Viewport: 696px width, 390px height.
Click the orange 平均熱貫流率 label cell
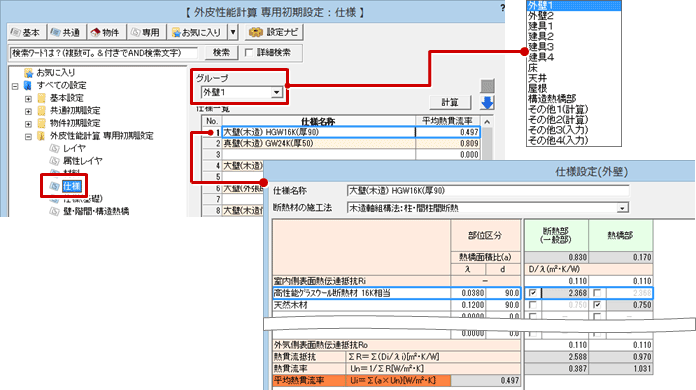pos(308,381)
